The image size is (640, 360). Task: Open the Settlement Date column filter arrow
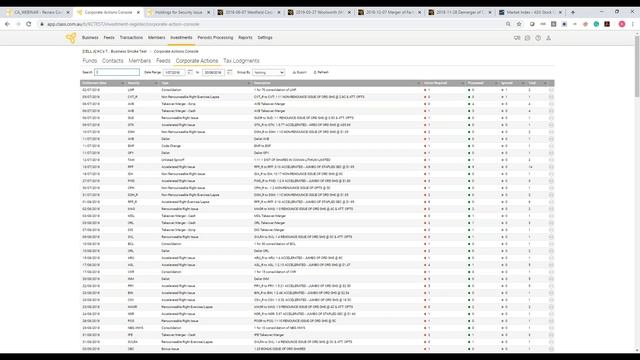(122, 83)
